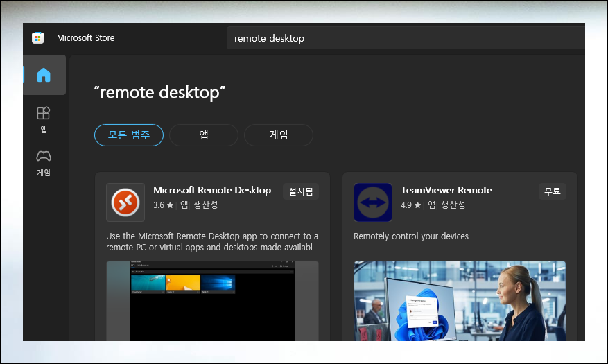Click the Microsoft Store logo icon
The image size is (608, 364).
37,37
